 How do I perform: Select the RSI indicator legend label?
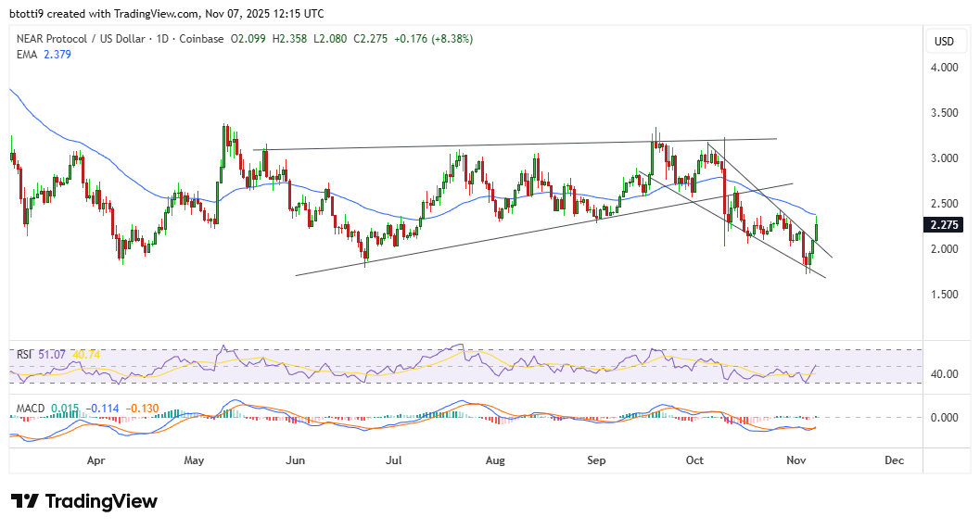tap(22, 354)
